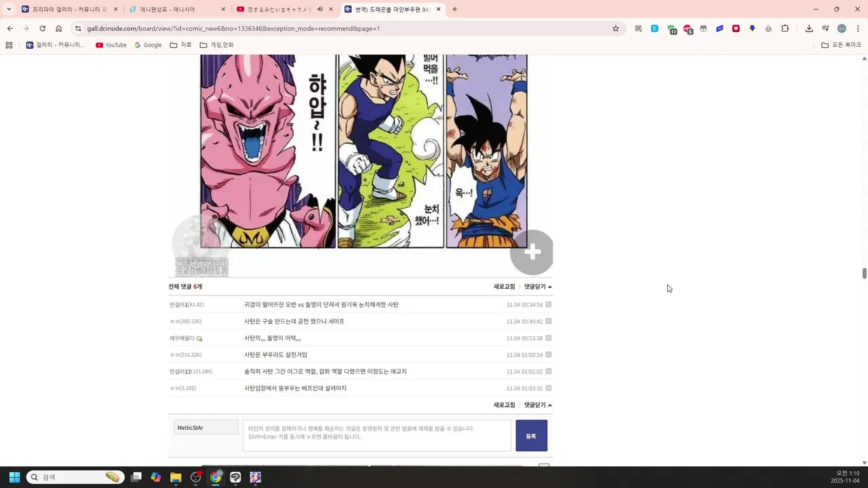Bookmark this page with the star icon
Viewport: 868px width, 488px height.
616,28
